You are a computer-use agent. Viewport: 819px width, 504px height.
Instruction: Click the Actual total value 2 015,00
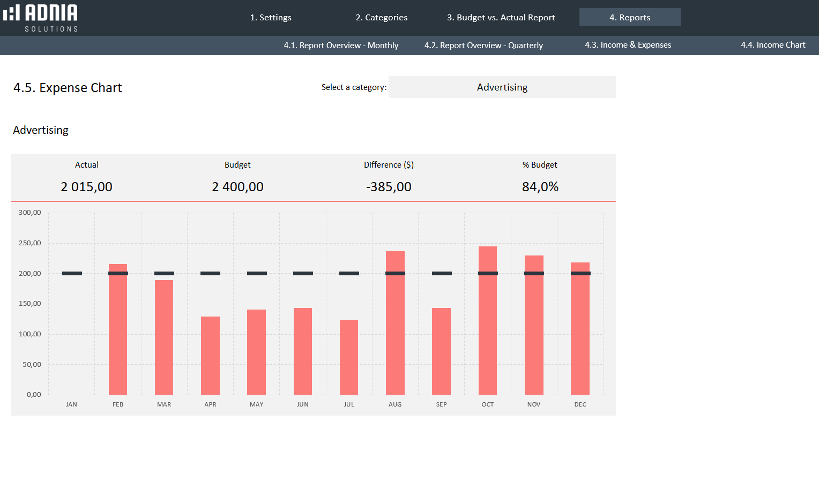(86, 187)
